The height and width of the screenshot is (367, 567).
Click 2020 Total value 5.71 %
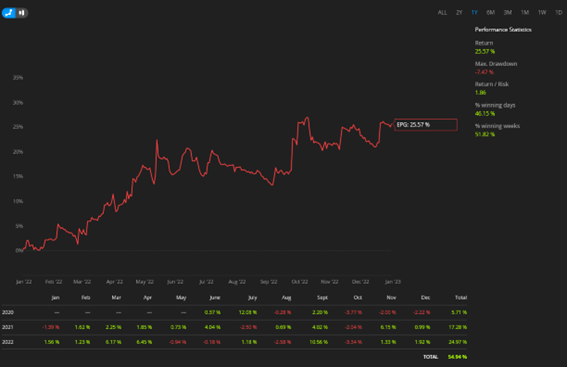click(459, 312)
